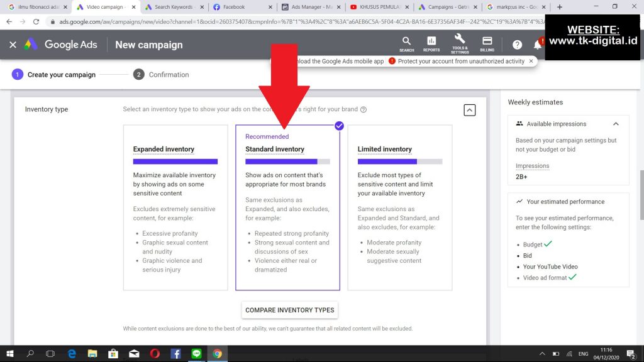The image size is (644, 362).
Task: Open the Billing icon in header
Action: (487, 44)
